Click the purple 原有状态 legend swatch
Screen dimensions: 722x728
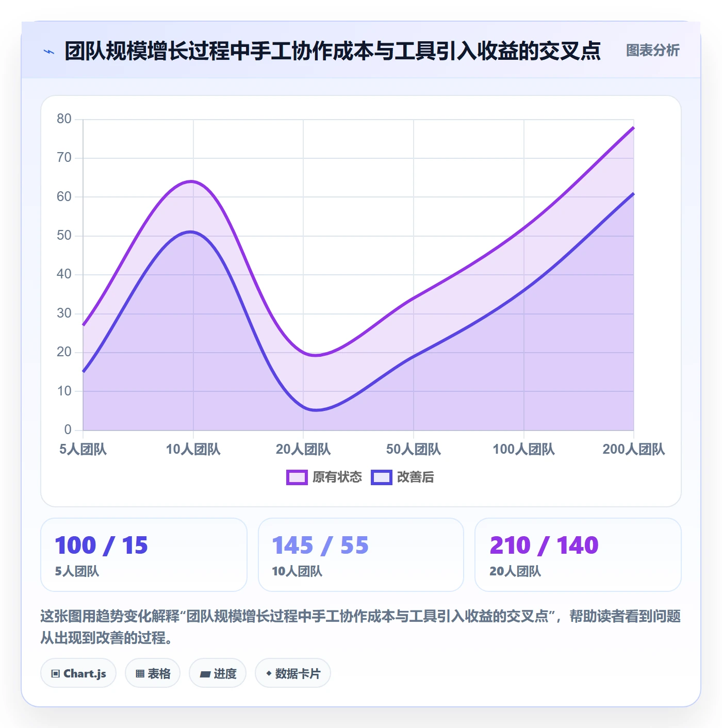297,477
